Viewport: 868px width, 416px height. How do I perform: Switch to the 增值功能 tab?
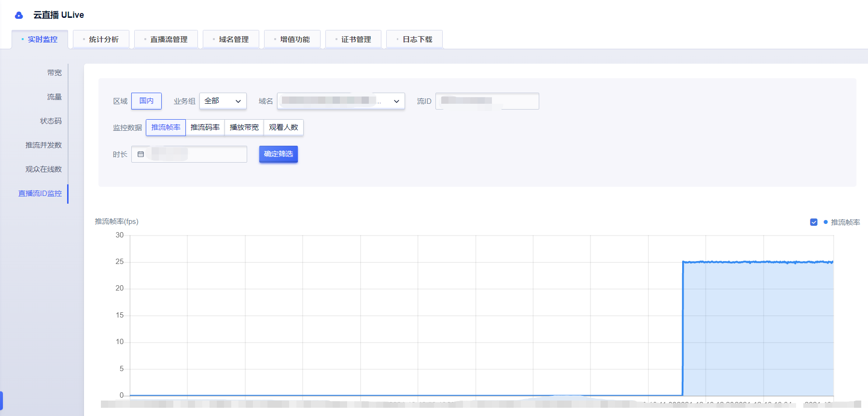click(292, 40)
